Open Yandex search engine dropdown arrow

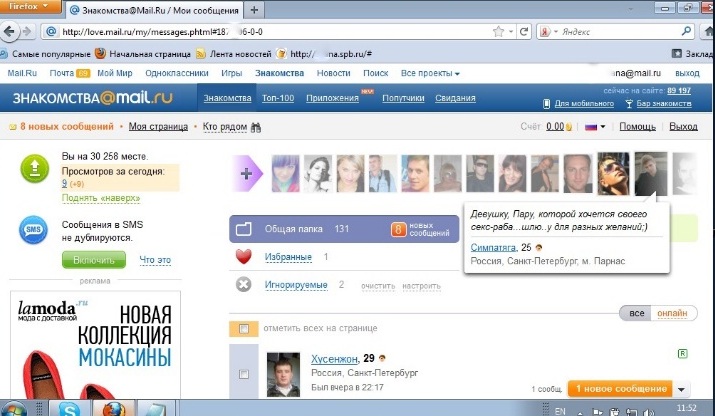click(x=555, y=31)
